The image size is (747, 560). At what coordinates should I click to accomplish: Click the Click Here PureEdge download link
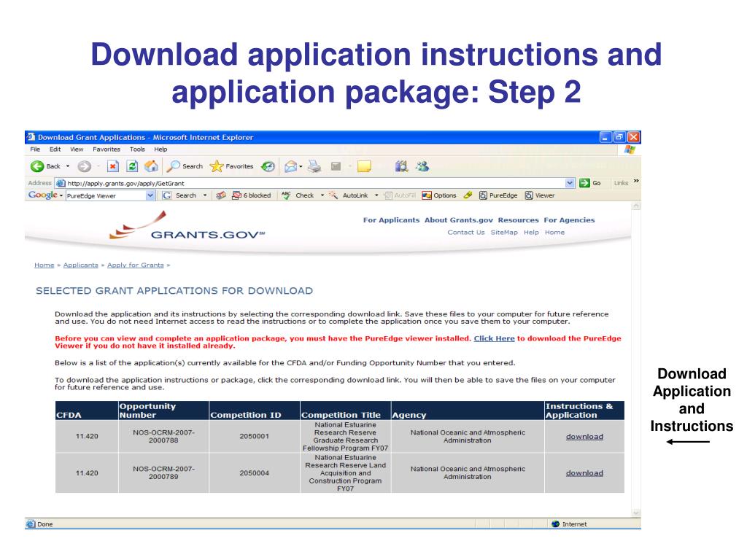(x=494, y=338)
